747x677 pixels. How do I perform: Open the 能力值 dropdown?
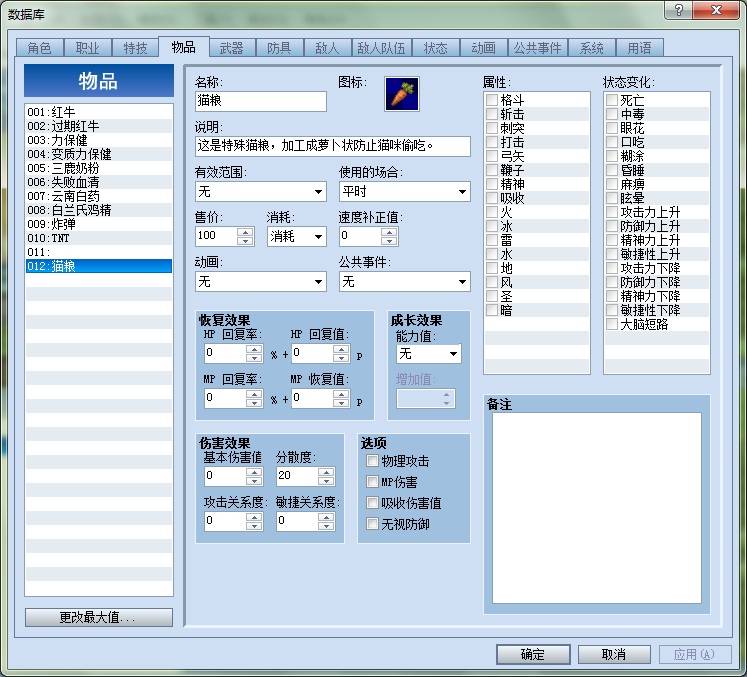(429, 354)
